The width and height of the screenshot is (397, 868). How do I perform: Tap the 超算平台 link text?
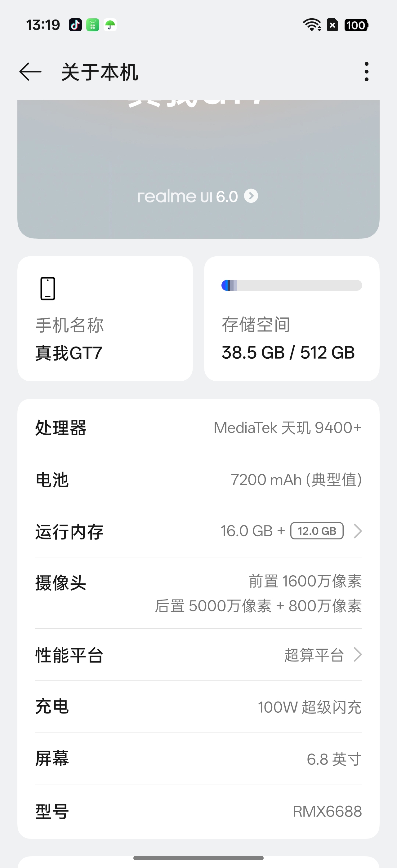pyautogui.click(x=314, y=655)
